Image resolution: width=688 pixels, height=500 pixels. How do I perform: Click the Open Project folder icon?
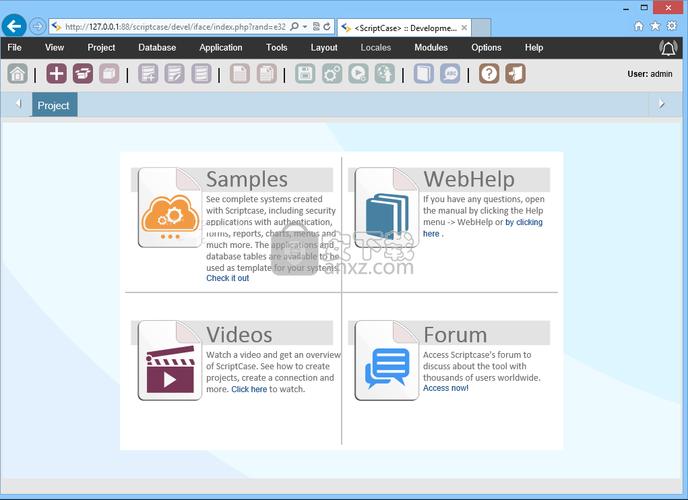tap(83, 73)
